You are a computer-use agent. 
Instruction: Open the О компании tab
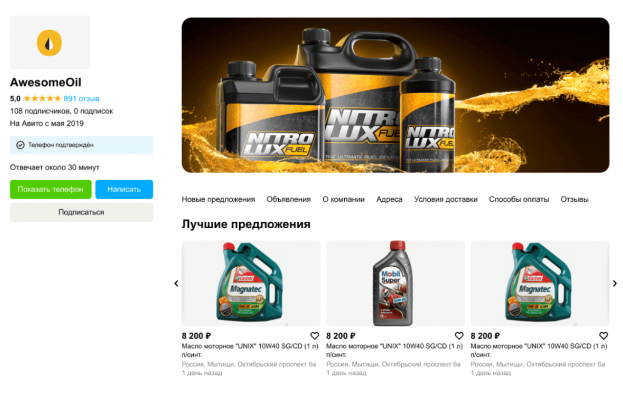click(343, 199)
